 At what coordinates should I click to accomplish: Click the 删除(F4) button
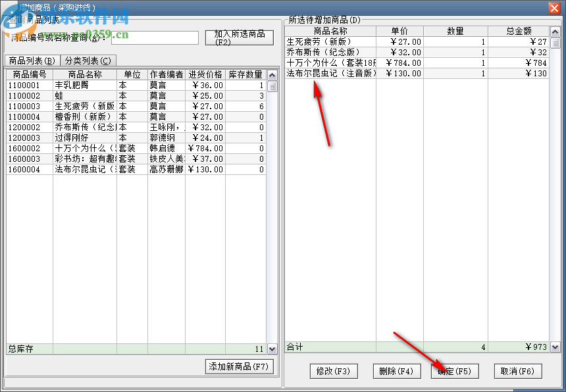pos(396,371)
